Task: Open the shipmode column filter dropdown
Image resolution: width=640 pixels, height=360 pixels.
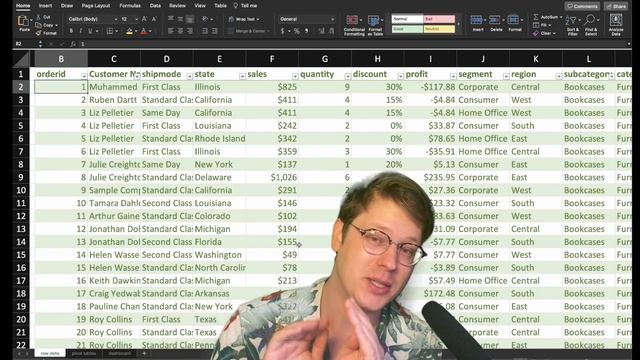Action: tap(189, 76)
